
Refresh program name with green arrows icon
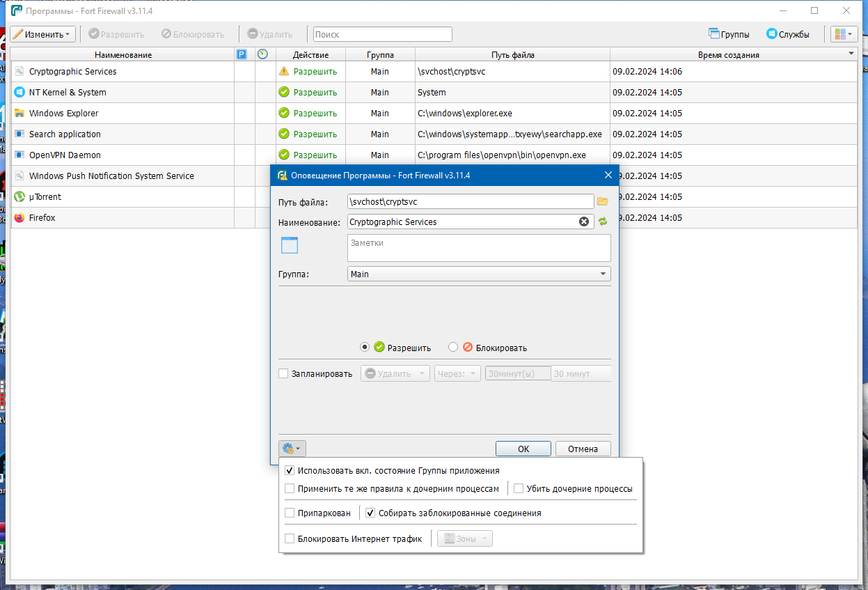[x=602, y=222]
